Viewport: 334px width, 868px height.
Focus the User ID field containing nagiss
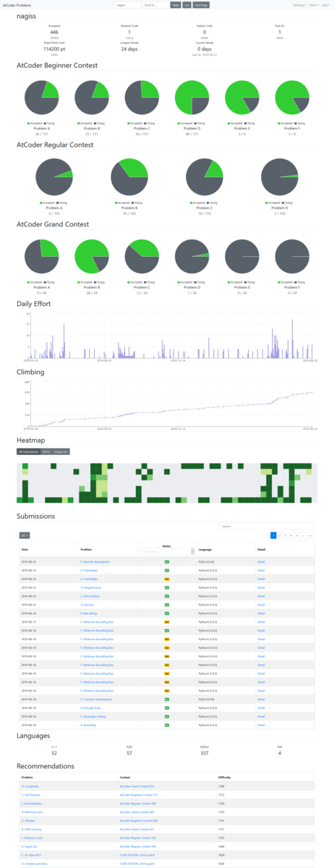click(128, 5)
